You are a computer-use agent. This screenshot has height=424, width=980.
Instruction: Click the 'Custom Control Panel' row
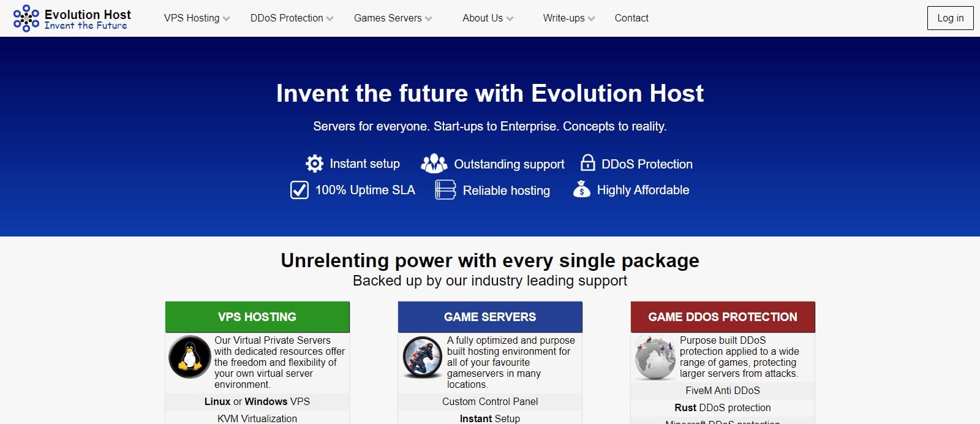point(490,401)
